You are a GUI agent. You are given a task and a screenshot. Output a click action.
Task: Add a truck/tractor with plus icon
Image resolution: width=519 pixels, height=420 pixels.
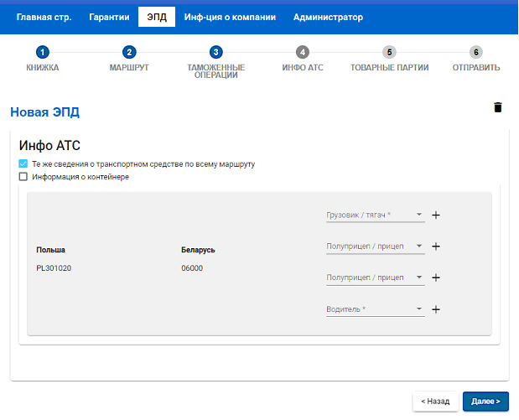coord(436,215)
